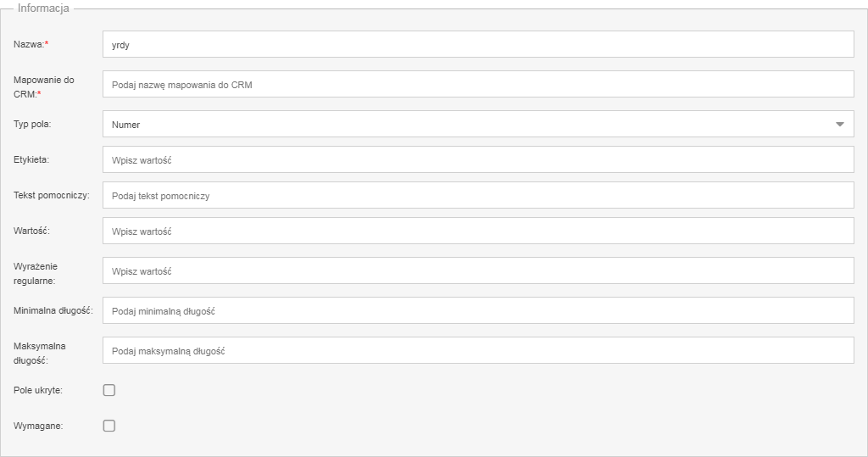The height and width of the screenshot is (457, 868).
Task: Click the Nazwa field containing 'ydry'
Action: point(478,44)
